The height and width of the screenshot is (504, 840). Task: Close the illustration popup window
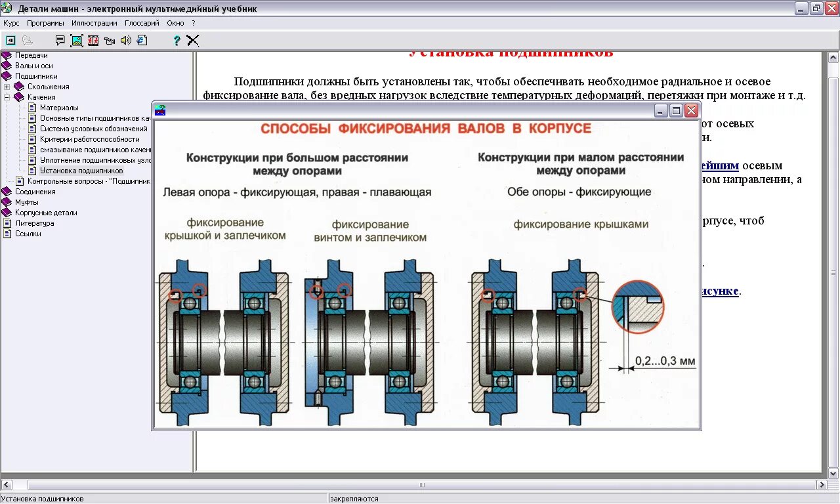click(x=691, y=110)
